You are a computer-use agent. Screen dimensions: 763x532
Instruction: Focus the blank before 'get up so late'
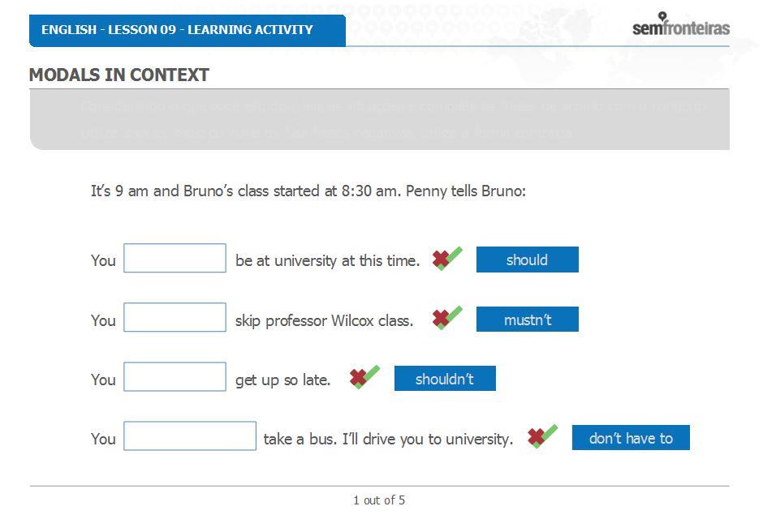click(175, 377)
